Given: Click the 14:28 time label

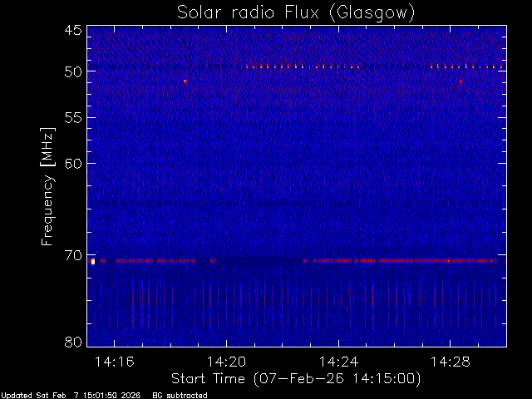Looking at the screenshot, I should click(x=451, y=362).
